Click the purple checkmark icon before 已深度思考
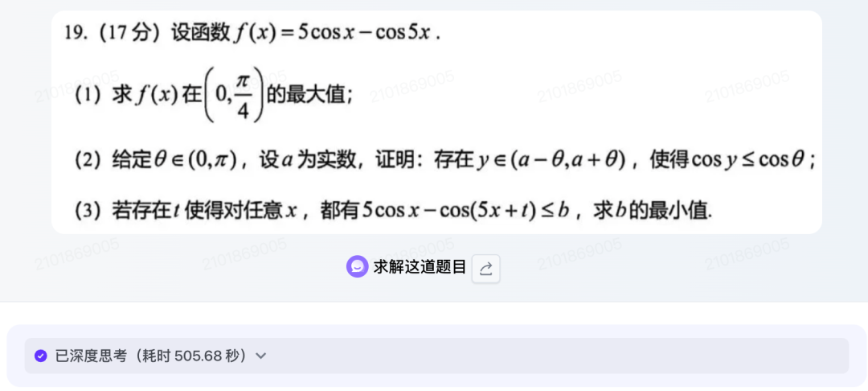The height and width of the screenshot is (391, 868). pos(40,356)
